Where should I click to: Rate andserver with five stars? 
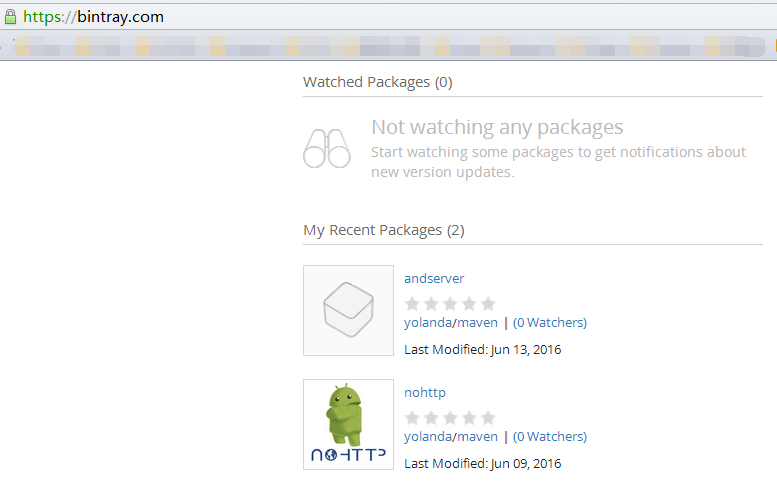tap(488, 303)
